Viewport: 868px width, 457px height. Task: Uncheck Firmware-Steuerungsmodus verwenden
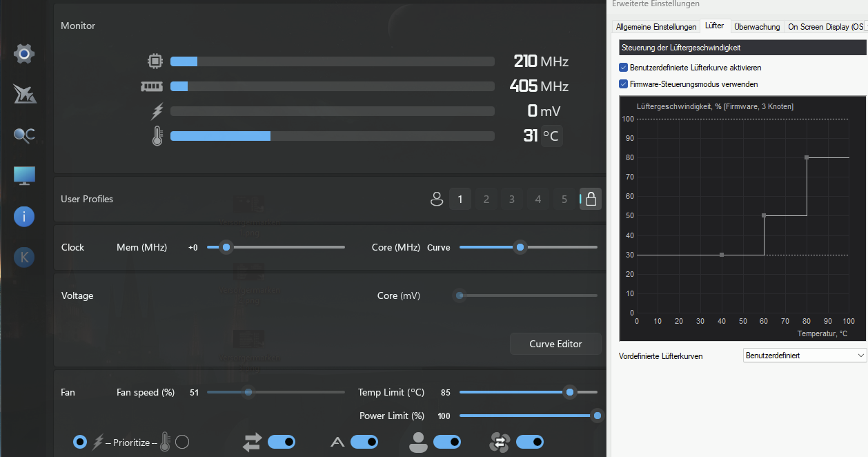(624, 84)
